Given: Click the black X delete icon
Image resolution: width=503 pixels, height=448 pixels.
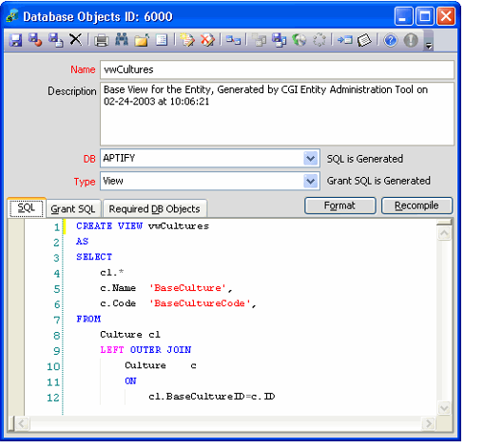Looking at the screenshot, I should (x=76, y=40).
